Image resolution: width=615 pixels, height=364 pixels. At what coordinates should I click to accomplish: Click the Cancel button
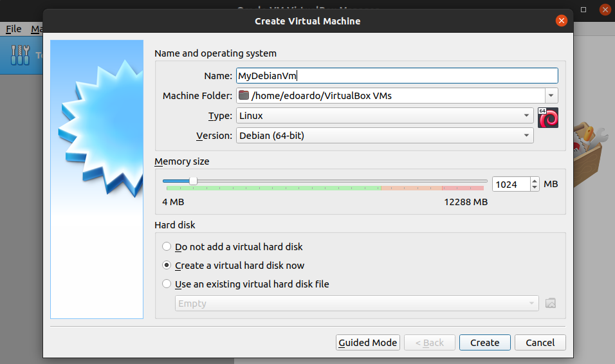tap(540, 342)
